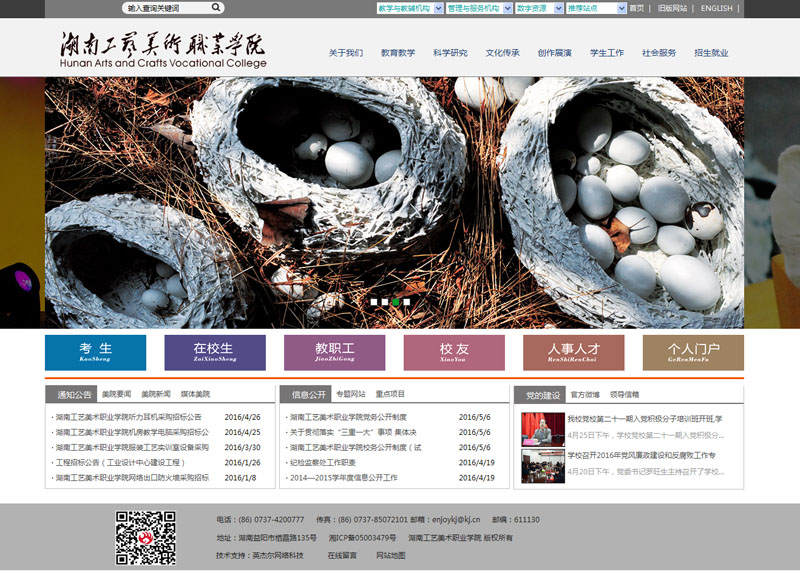The image size is (800, 572).
Task: Open the 推荐站点 dropdown list
Action: pos(595,8)
